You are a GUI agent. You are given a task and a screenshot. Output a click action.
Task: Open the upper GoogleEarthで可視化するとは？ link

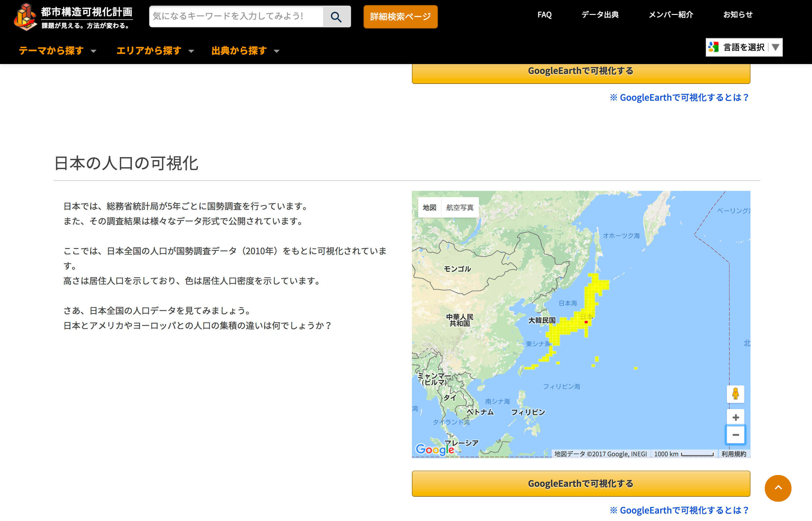679,97
